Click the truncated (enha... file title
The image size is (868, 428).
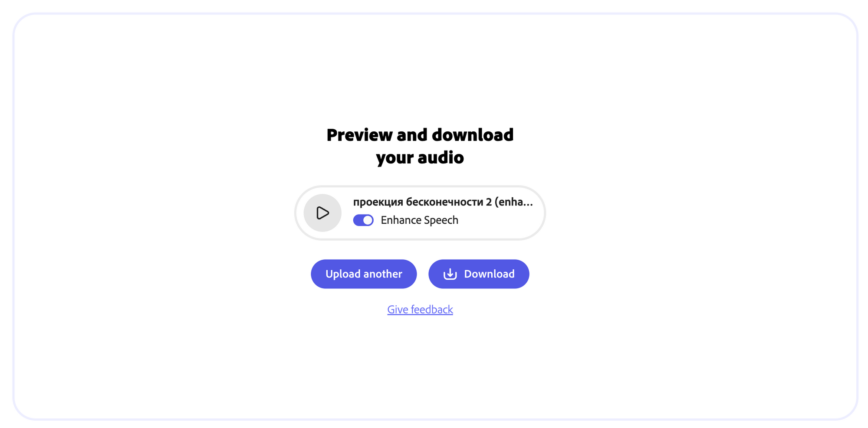coord(514,202)
